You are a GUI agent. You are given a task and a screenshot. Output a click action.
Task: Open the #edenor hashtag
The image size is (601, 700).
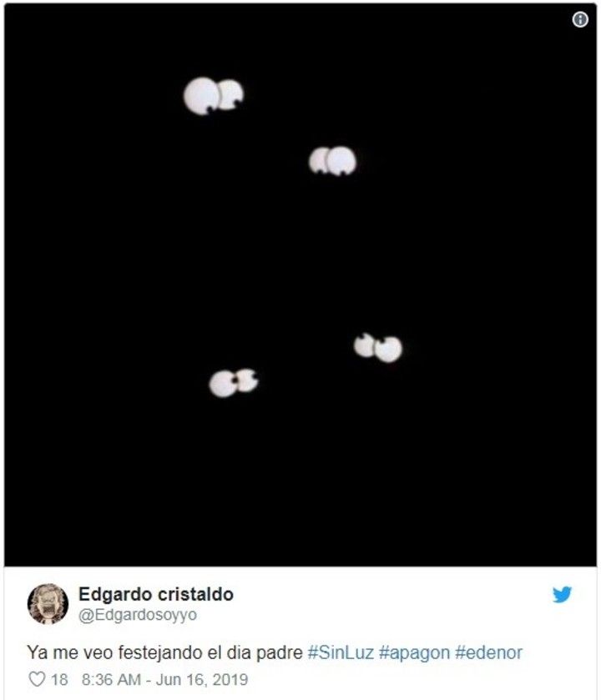488,652
